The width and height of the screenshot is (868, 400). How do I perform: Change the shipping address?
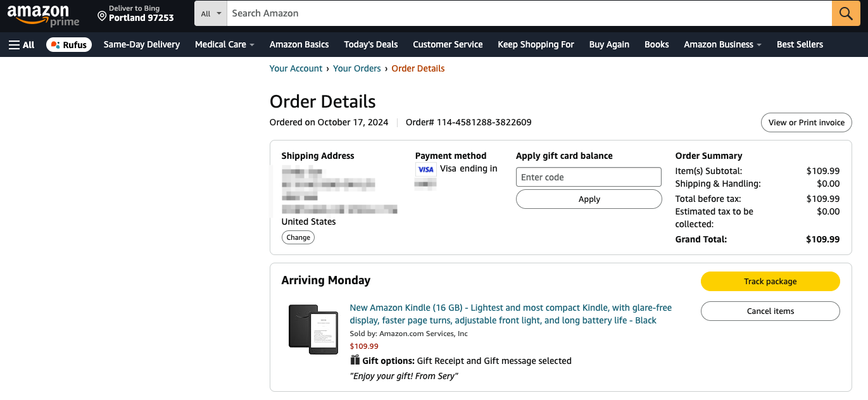coord(298,238)
